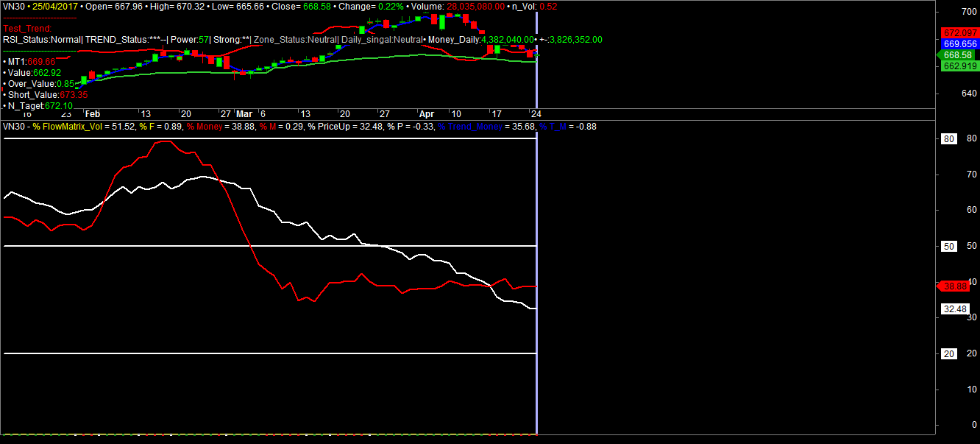Select the MT1 669.66 label
The image size is (980, 444).
pyautogui.click(x=31, y=62)
